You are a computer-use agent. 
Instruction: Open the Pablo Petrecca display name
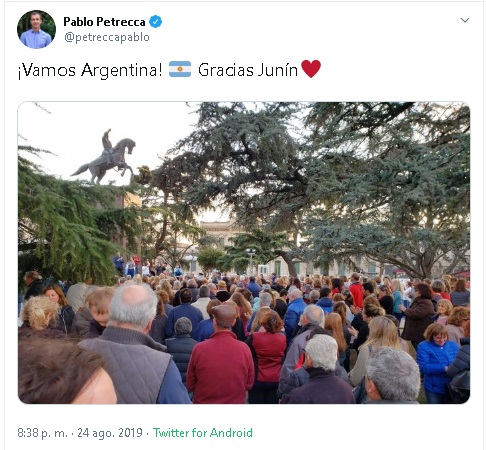click(x=104, y=22)
